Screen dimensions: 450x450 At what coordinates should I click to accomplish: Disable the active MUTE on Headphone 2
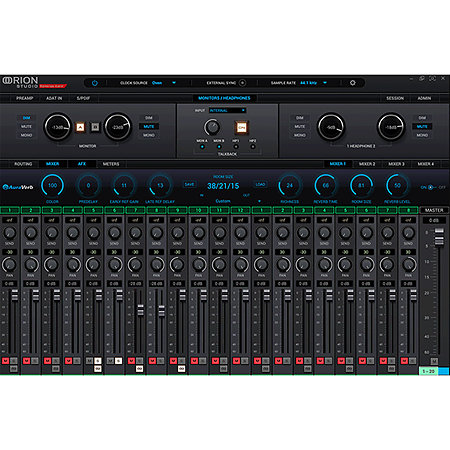click(422, 127)
